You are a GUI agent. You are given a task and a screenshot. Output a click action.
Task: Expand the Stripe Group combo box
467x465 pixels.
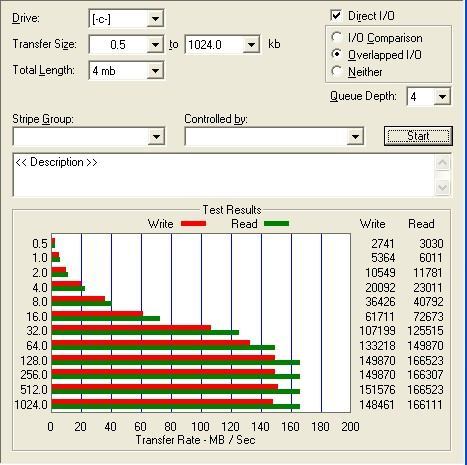(156, 137)
